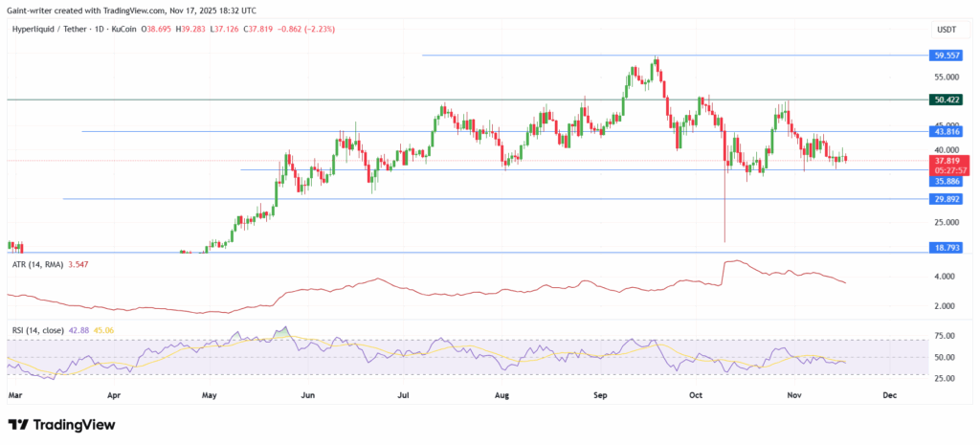
Task: Click the Jul label on time axis
Action: point(403,395)
